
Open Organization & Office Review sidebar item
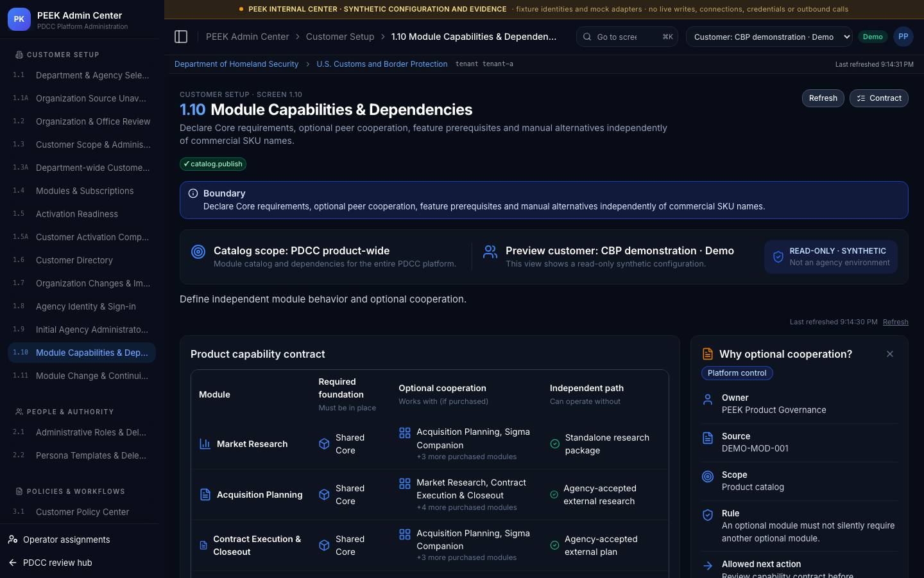(81, 121)
